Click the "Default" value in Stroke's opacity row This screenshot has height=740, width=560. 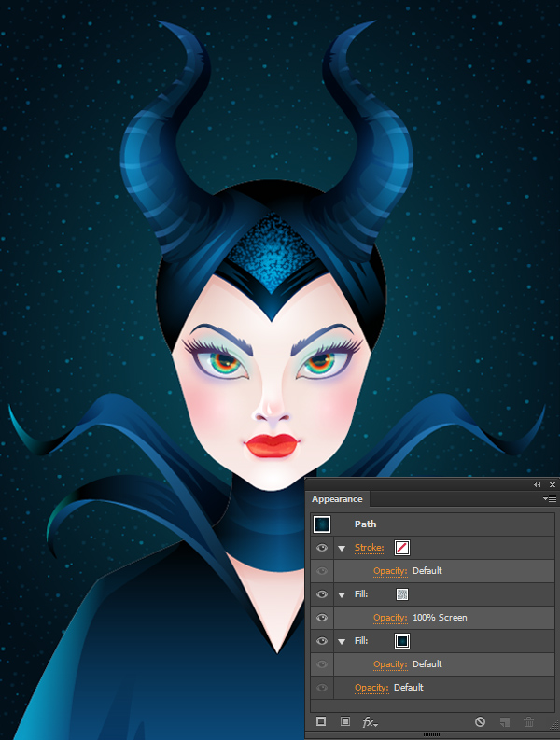click(x=427, y=570)
